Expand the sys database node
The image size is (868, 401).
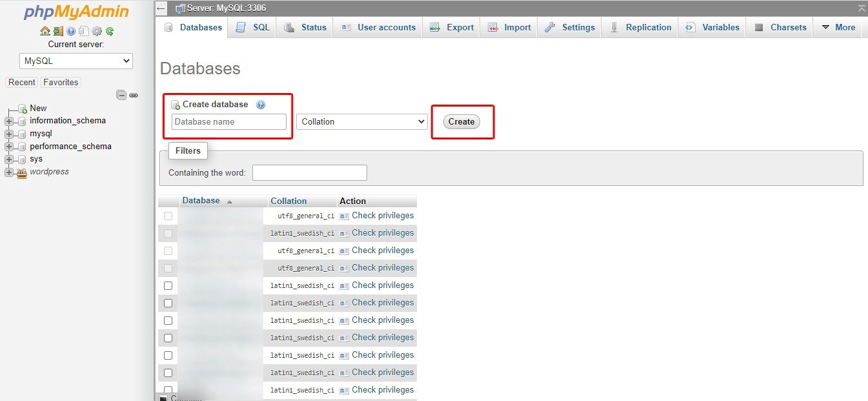[x=9, y=159]
